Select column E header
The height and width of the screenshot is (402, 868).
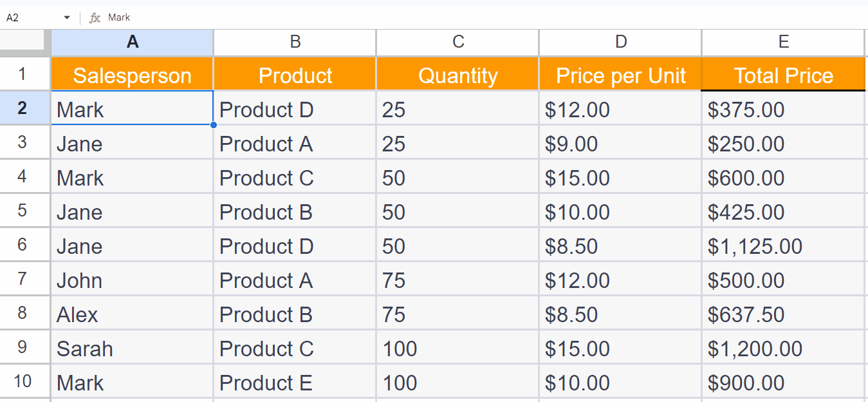(783, 42)
